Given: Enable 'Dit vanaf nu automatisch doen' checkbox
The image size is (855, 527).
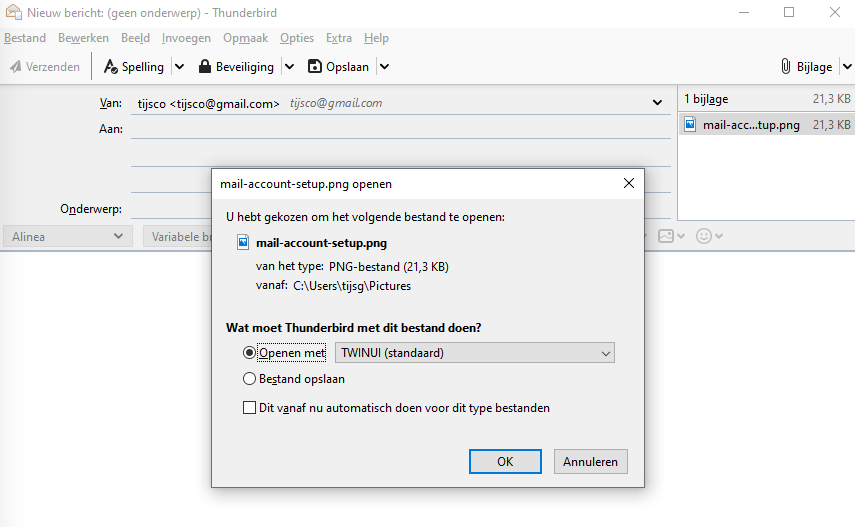Looking at the screenshot, I should (250, 408).
